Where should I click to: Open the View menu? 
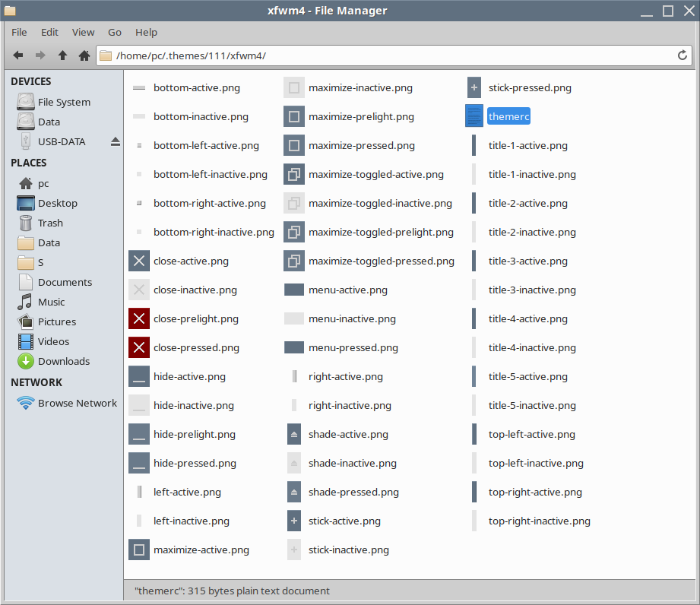[83, 32]
